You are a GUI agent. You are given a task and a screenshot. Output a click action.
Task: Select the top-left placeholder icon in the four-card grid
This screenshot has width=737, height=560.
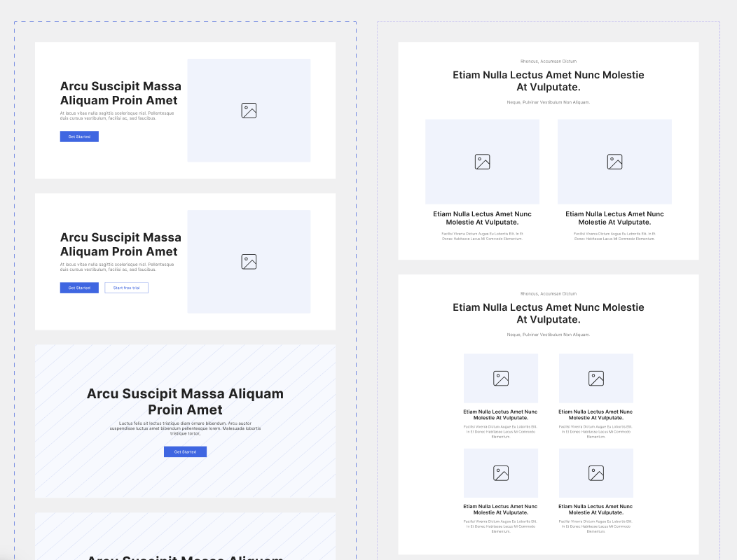501,377
